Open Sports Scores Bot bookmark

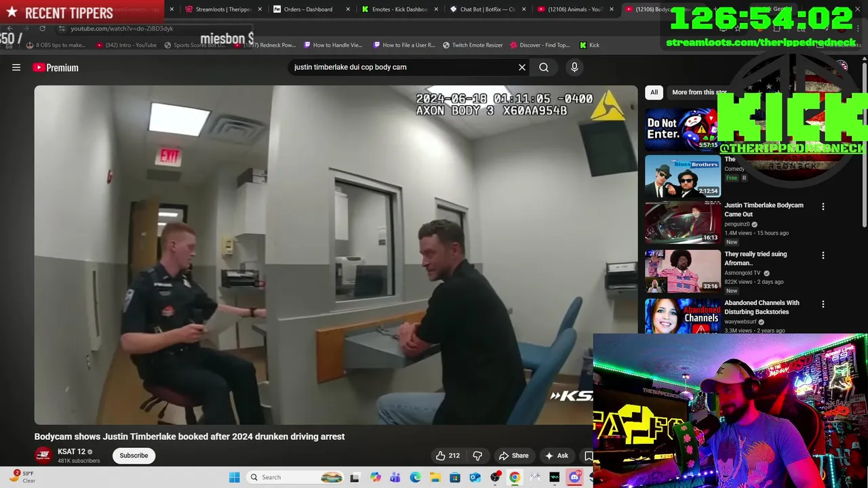pos(194,45)
